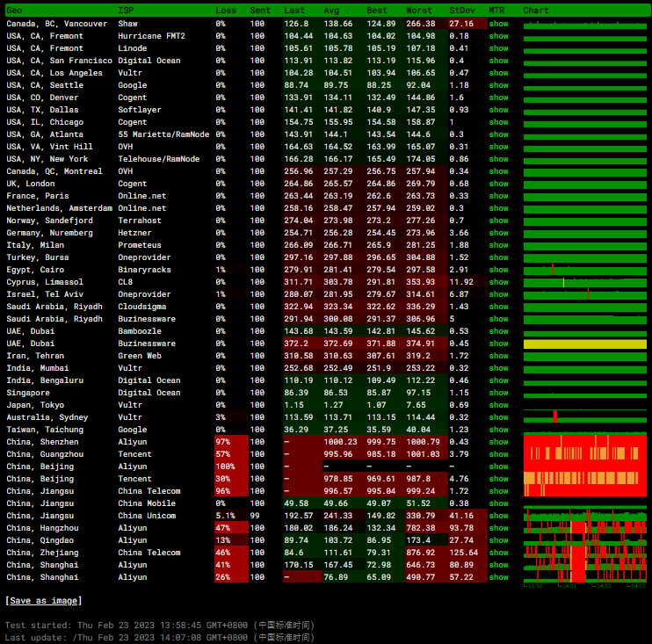Open MTR show link for Vancouver Shaw
652x644 pixels.
[498, 24]
